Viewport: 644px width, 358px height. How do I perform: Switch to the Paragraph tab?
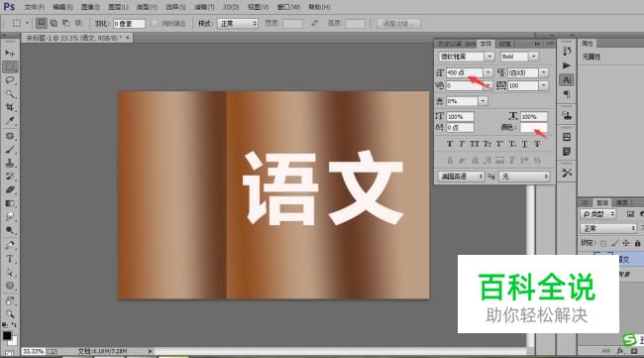[x=505, y=44]
